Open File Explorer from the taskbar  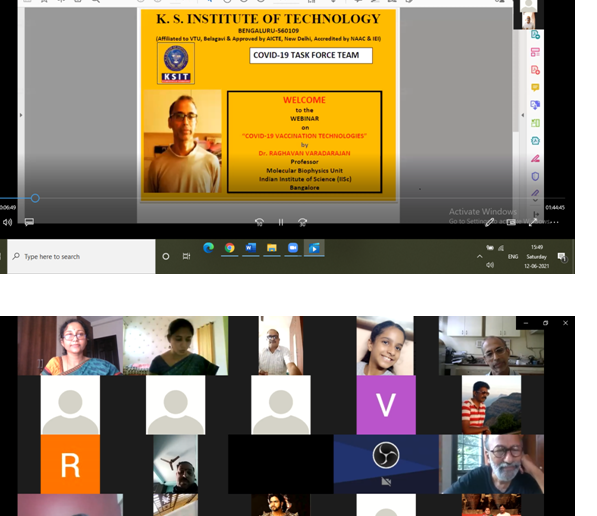coord(271,248)
